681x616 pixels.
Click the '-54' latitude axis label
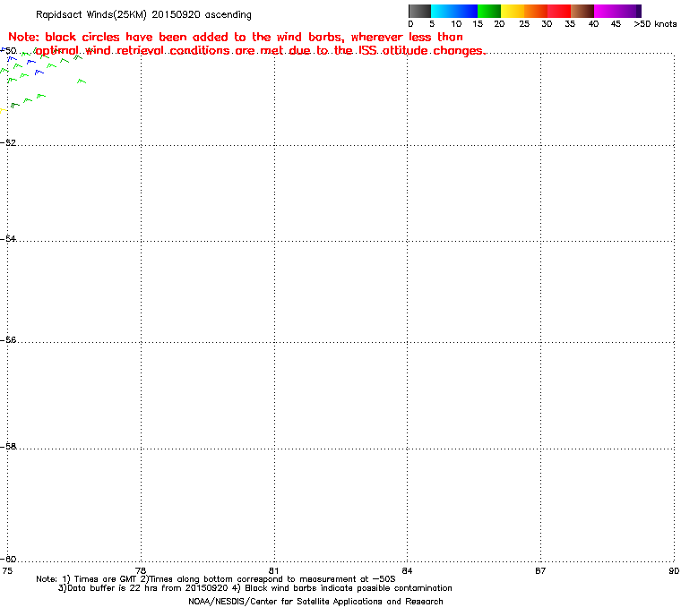coord(8,239)
